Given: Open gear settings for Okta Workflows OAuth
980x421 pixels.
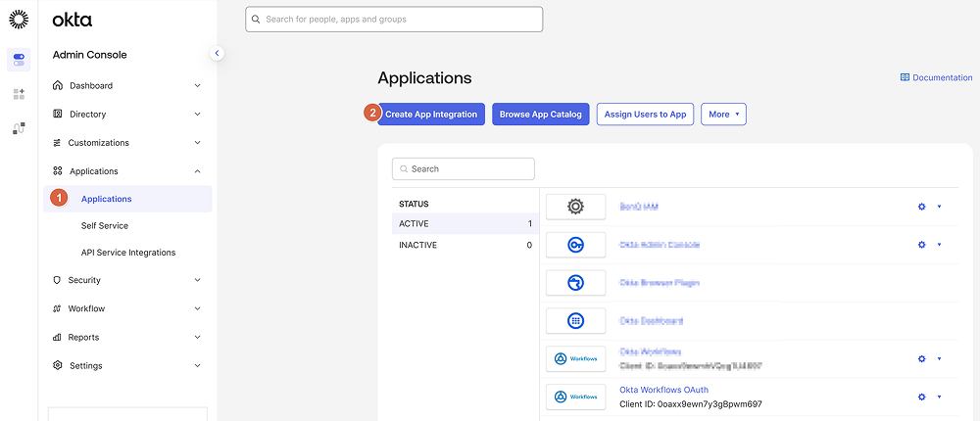Looking at the screenshot, I should 921,397.
